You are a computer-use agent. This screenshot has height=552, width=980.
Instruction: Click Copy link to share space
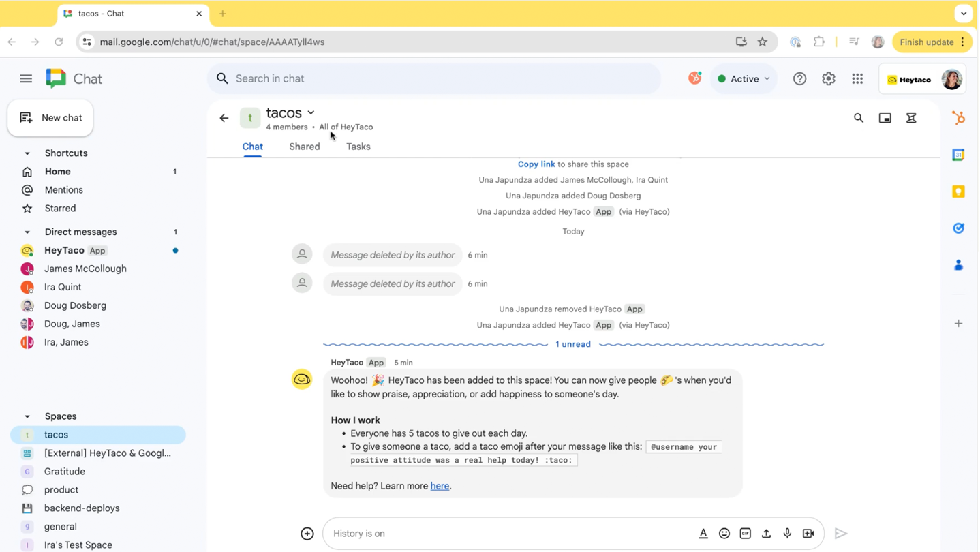click(x=536, y=164)
